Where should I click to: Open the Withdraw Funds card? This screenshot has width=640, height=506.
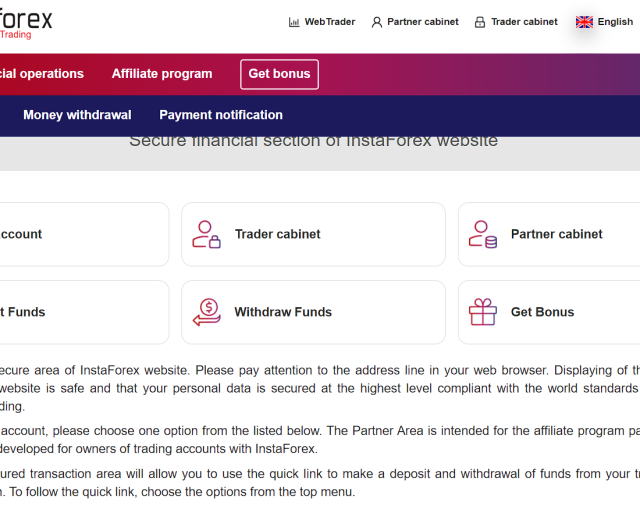[313, 312]
